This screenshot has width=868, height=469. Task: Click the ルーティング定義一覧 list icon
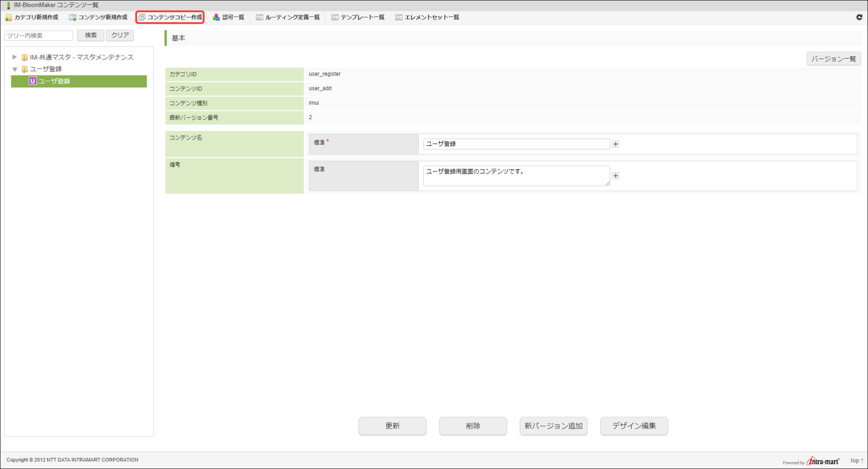coord(259,17)
